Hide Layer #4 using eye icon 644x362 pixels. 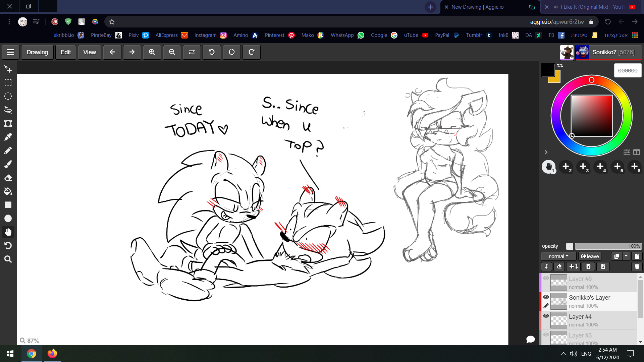point(546,316)
